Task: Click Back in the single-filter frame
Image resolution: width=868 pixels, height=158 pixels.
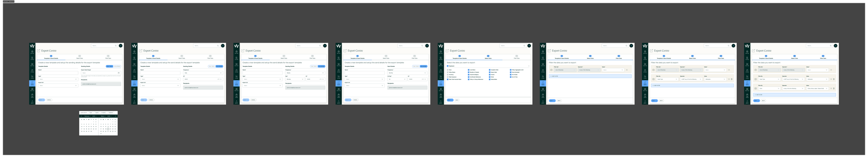Action: (559, 101)
